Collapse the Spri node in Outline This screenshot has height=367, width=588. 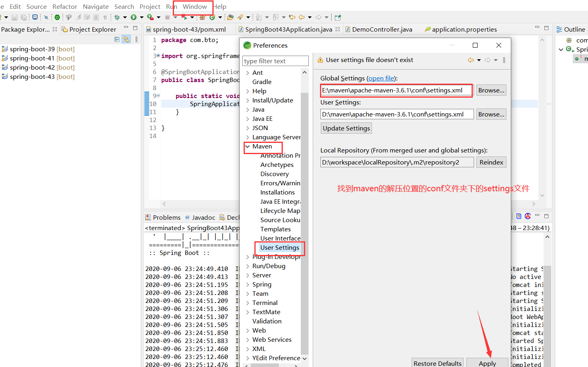pyautogui.click(x=561, y=50)
